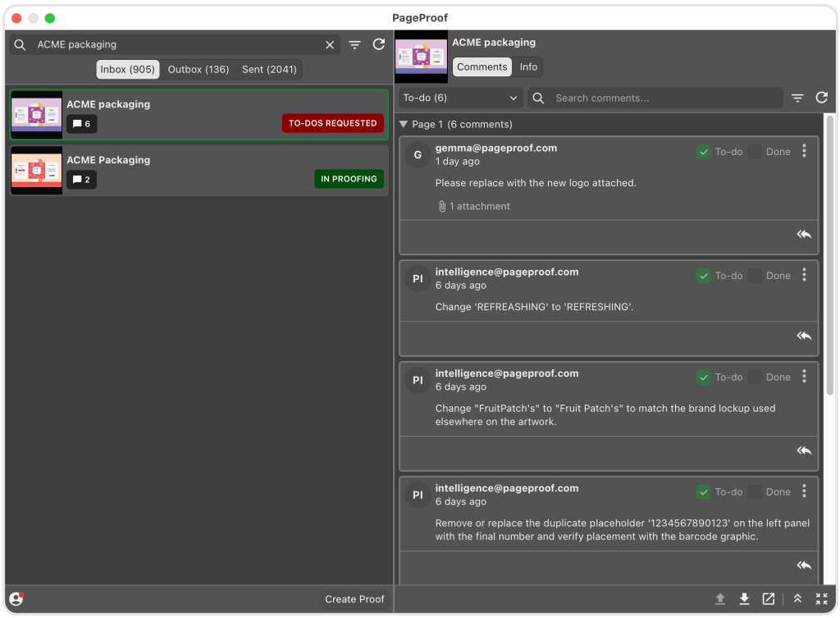Open the comments filter icon
840x618 pixels.
[x=797, y=98]
